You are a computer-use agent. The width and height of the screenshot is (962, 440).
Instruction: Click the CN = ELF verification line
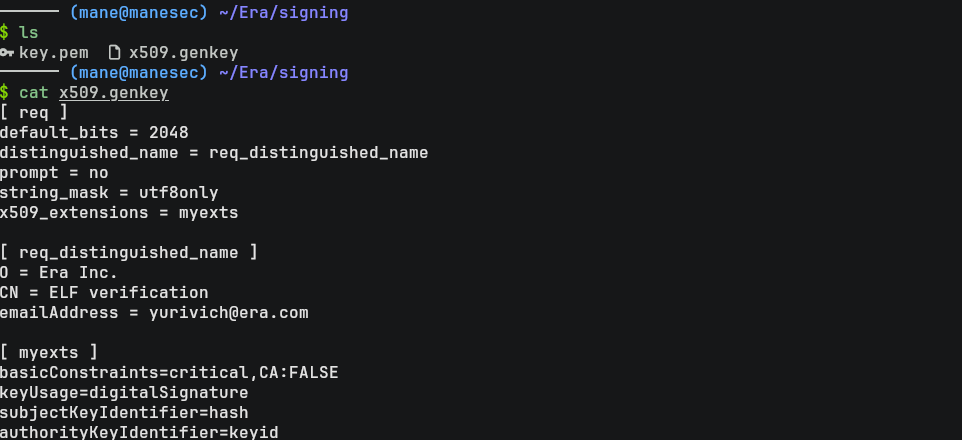point(104,292)
